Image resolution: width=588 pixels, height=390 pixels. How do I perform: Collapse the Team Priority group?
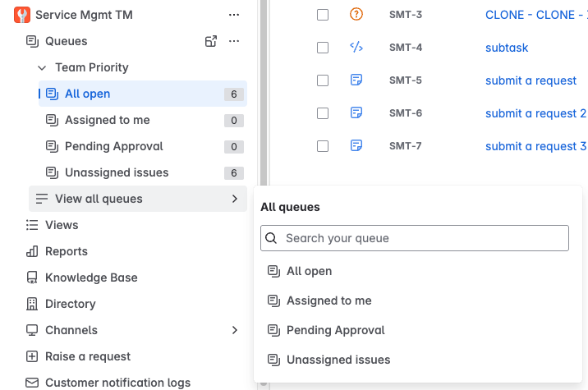pos(42,67)
